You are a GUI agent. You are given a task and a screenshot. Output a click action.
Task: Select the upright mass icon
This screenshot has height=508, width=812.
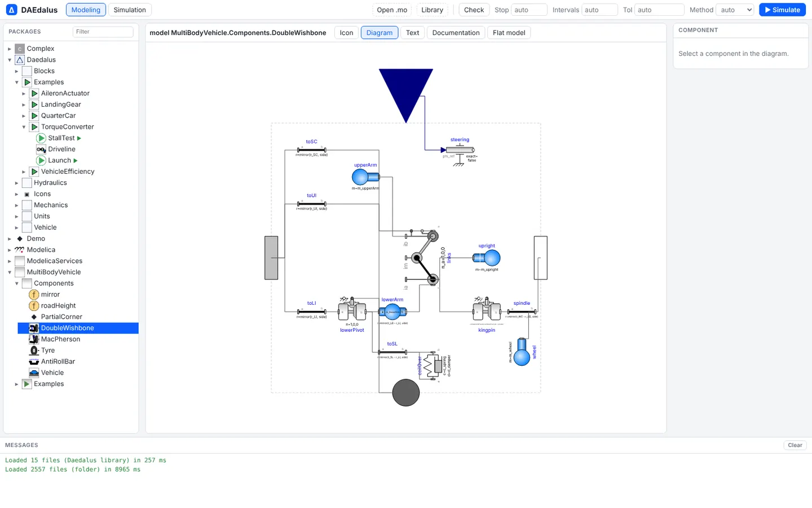(x=487, y=258)
